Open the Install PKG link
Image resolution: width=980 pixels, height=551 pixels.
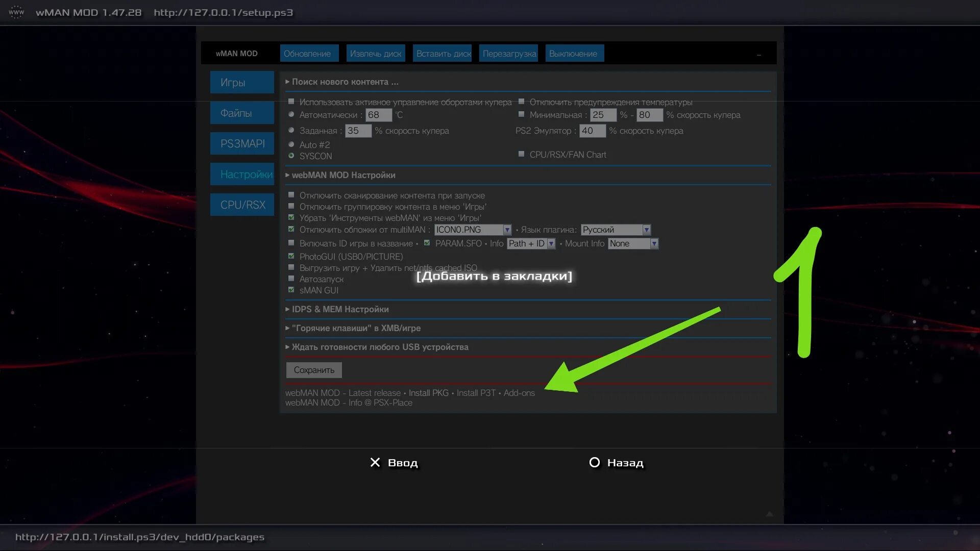point(429,393)
